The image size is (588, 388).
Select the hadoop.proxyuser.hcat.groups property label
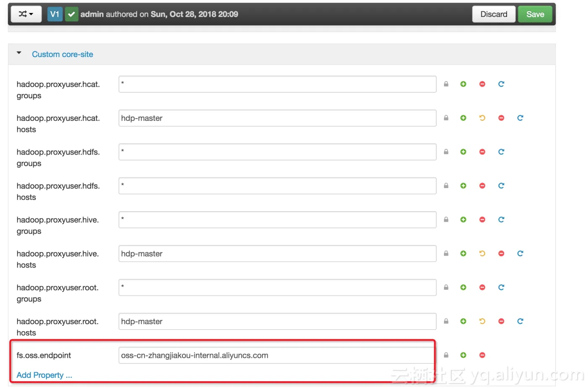pyautogui.click(x=58, y=90)
